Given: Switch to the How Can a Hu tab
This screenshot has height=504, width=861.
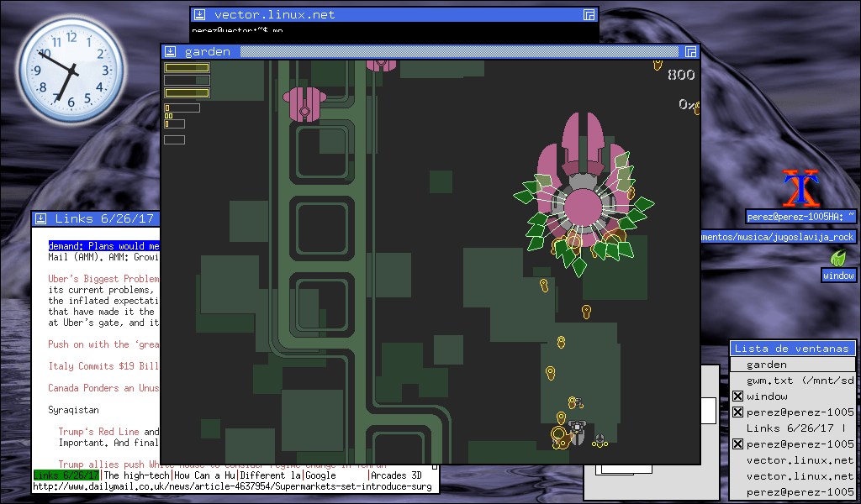Looking at the screenshot, I should coord(204,475).
